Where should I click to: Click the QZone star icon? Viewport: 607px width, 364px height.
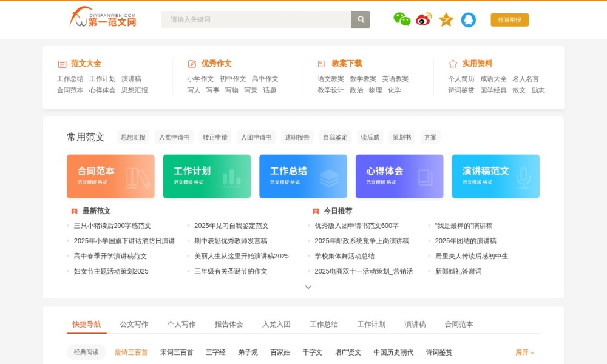445,19
